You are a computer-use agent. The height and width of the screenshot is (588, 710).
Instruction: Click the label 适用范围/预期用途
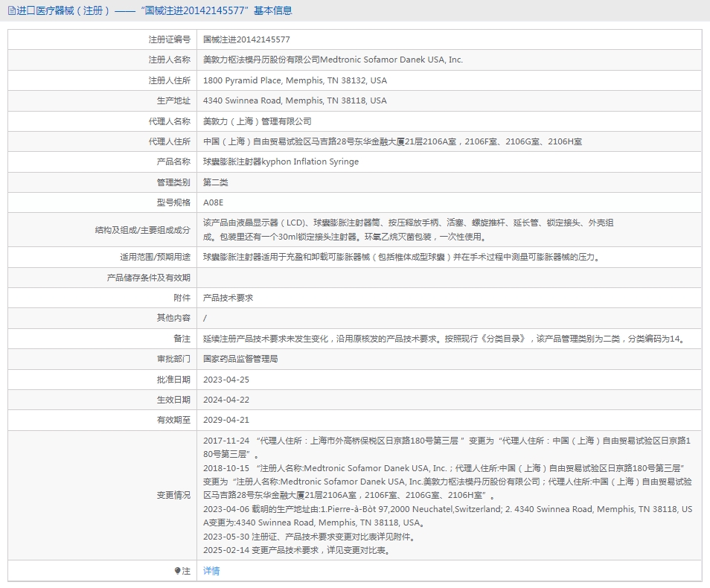pos(155,257)
